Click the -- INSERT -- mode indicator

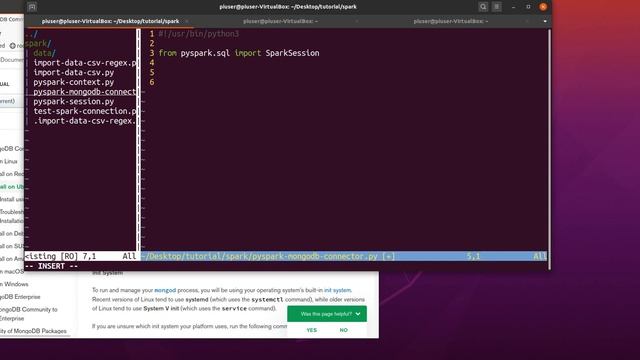click(x=51, y=266)
